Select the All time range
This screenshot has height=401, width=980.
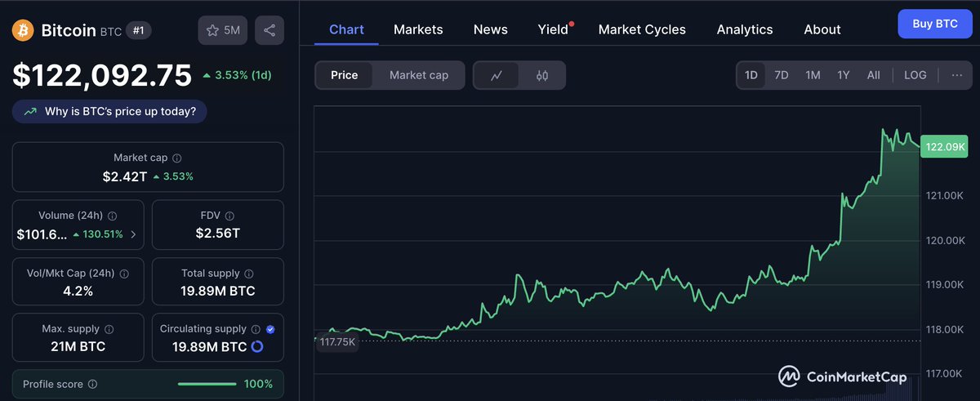tap(874, 75)
